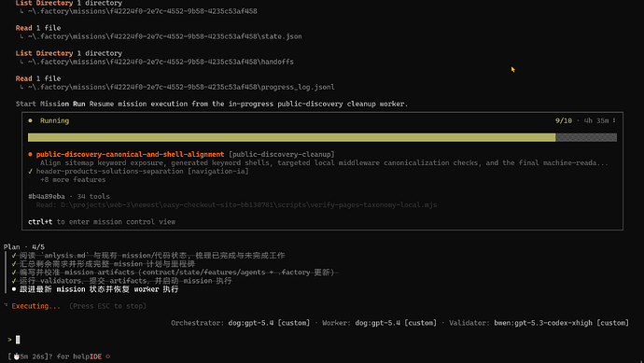This screenshot has height=363, width=644.
Task: Click the [navigation-ia] tag
Action: pos(218,171)
